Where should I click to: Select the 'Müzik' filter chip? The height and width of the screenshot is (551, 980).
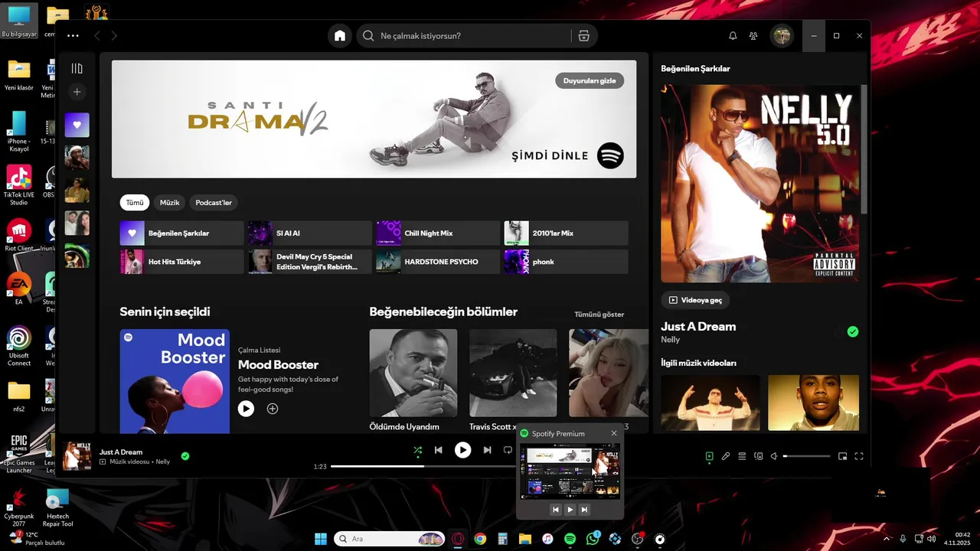point(169,203)
